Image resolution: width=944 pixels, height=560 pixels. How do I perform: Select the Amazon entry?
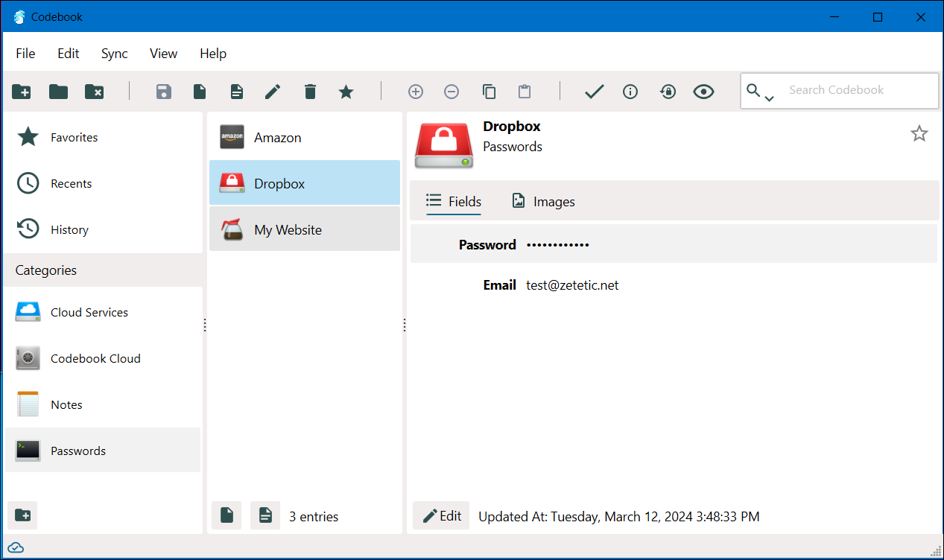[x=305, y=137]
